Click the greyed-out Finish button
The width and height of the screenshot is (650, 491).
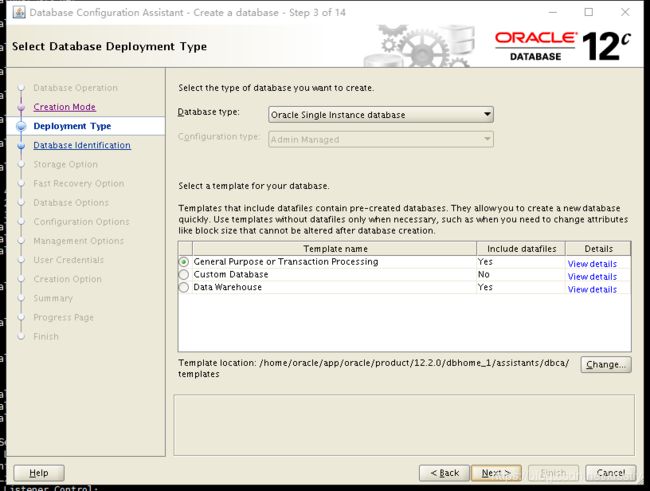click(553, 473)
